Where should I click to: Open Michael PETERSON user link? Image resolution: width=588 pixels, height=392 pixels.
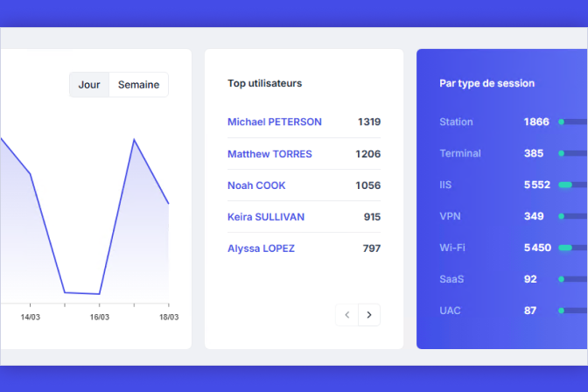pyautogui.click(x=275, y=122)
